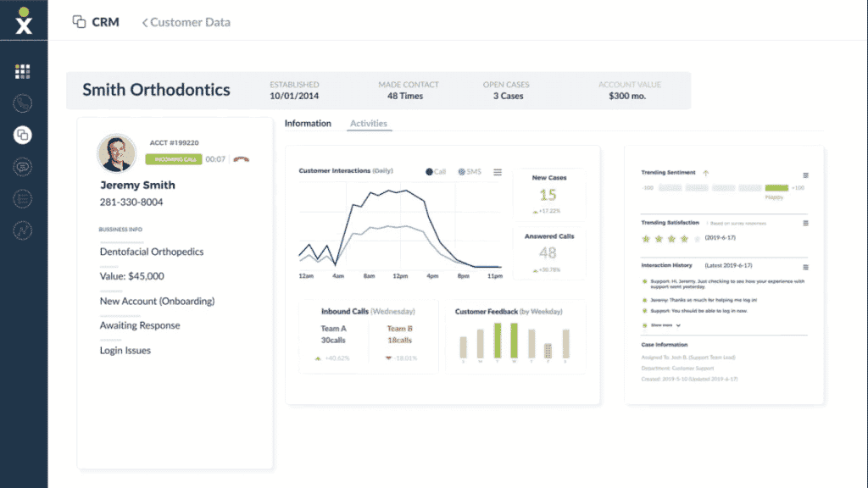Open the tasks list icon in sidebar
The image size is (868, 488).
pos(22,197)
